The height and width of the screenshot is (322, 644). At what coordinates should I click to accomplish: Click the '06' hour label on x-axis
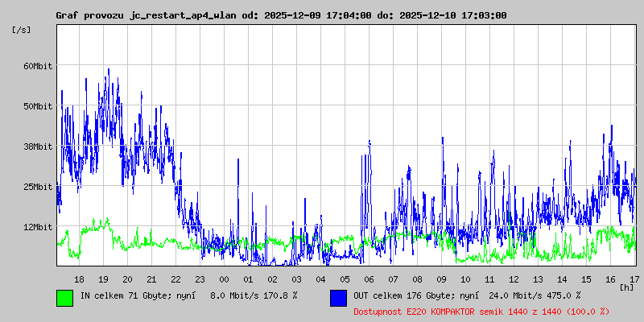[x=369, y=279]
